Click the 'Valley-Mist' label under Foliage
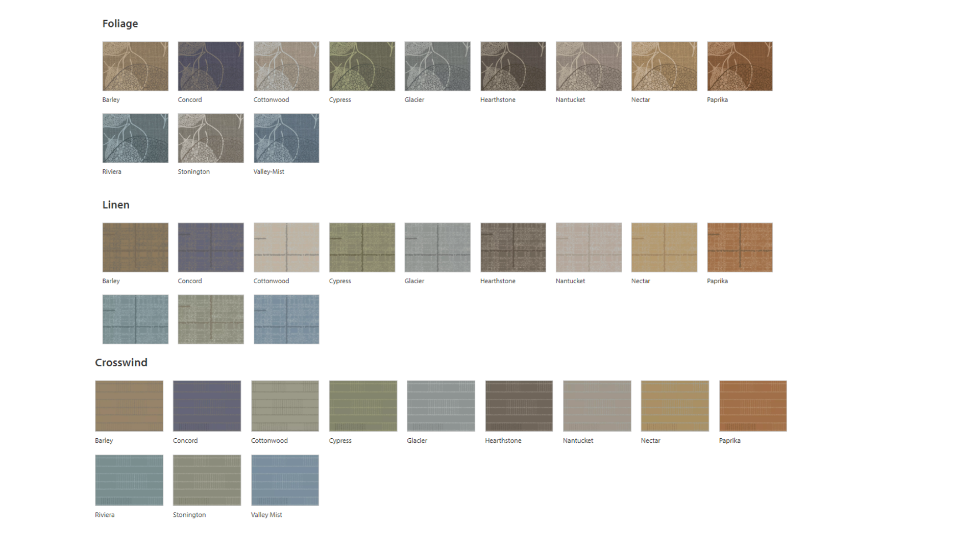 (x=269, y=172)
